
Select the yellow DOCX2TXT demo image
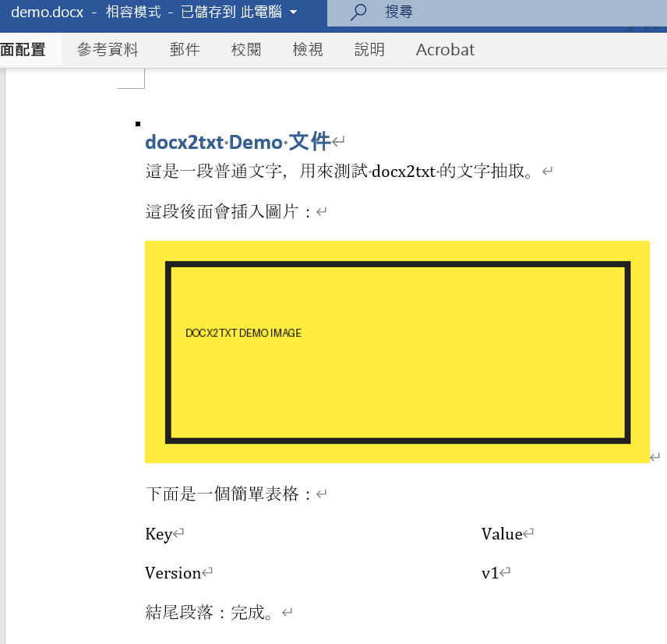397,352
